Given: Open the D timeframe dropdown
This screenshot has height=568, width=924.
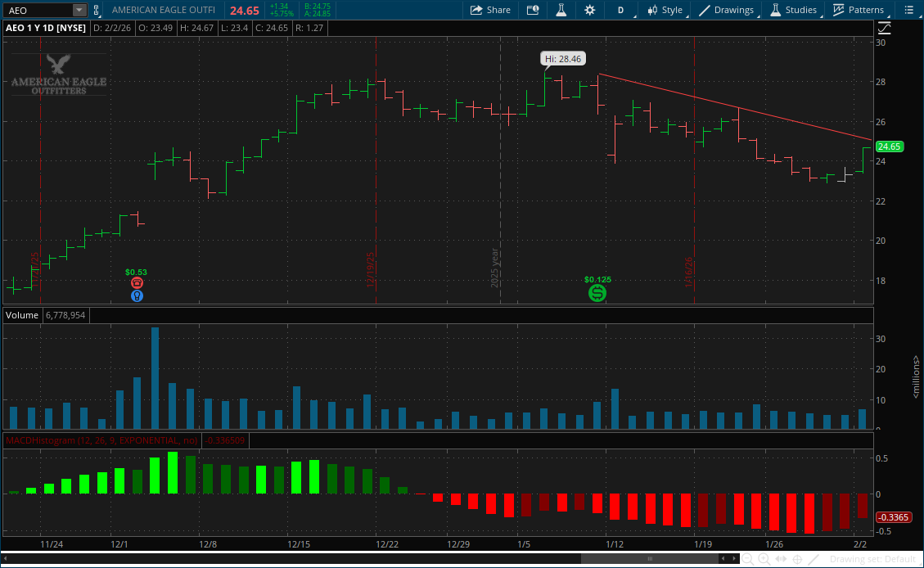Looking at the screenshot, I should coord(620,10).
